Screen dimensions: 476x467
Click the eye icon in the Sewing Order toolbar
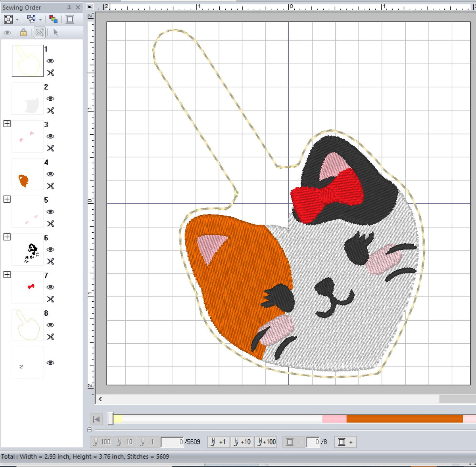[x=7, y=33]
